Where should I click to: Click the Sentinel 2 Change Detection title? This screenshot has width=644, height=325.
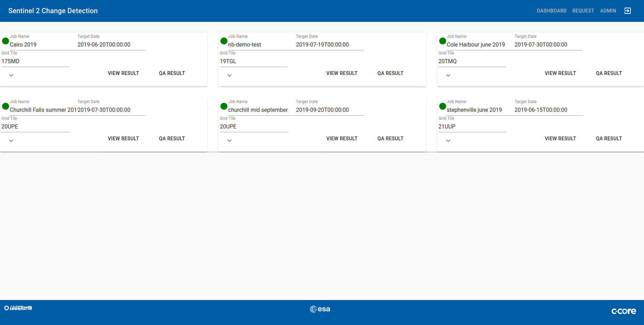pos(53,11)
